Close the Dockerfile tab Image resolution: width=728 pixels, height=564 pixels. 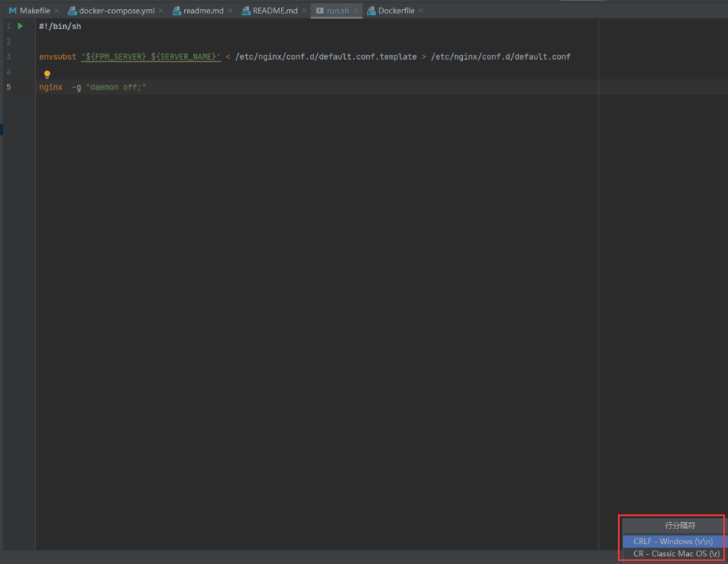(421, 11)
